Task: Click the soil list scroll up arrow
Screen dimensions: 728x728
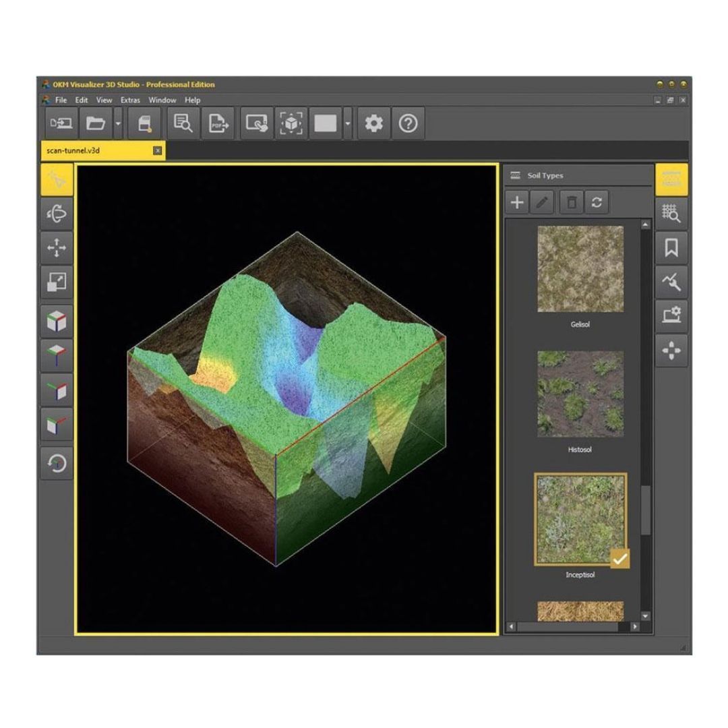Action: pos(645,224)
